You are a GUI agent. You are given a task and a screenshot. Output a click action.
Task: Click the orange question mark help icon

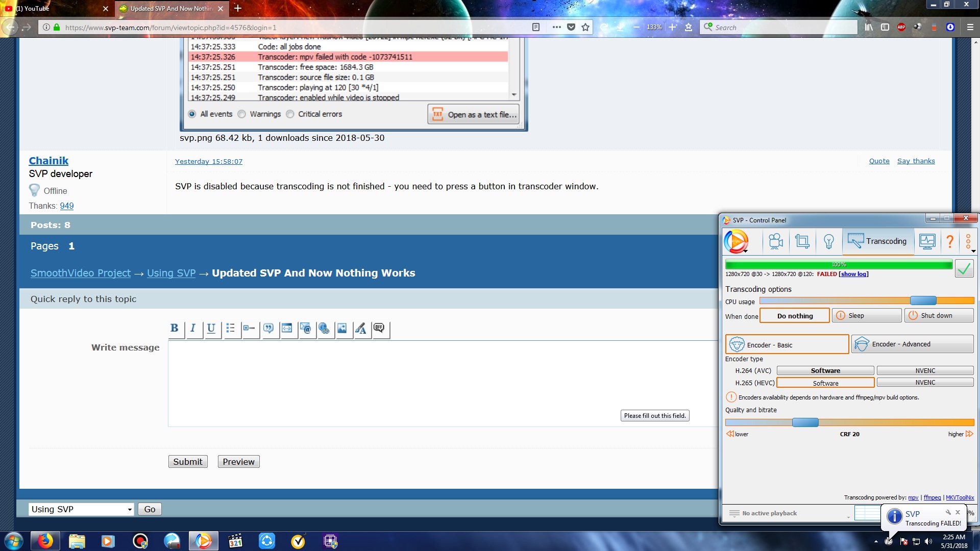pyautogui.click(x=950, y=241)
